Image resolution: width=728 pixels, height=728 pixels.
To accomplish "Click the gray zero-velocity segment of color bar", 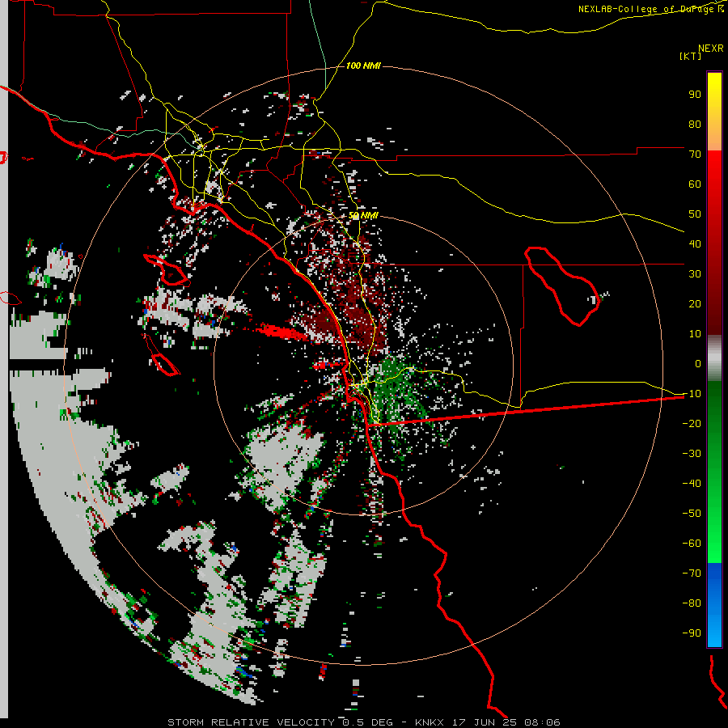I will click(x=714, y=358).
